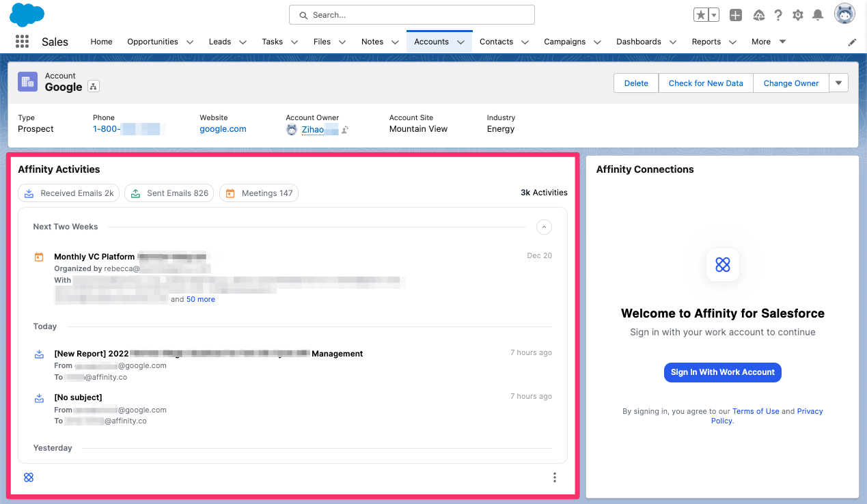Open the notifications bell
Viewport: 867px width, 504px height.
(x=818, y=14)
